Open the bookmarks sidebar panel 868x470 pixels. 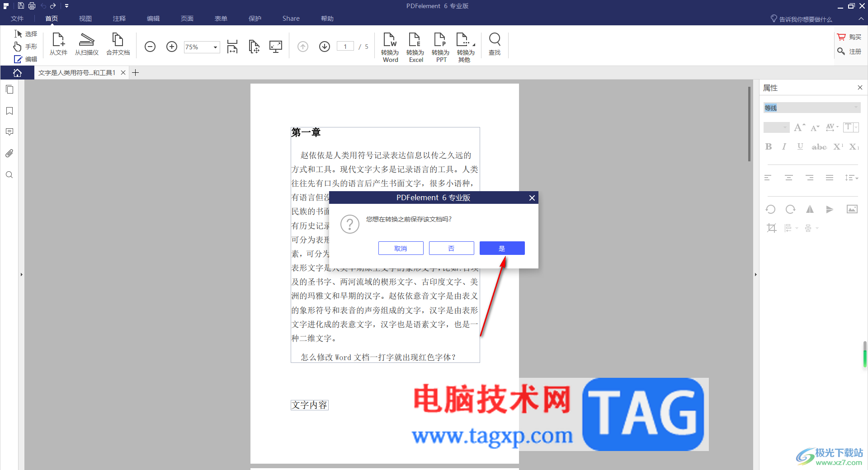9,111
